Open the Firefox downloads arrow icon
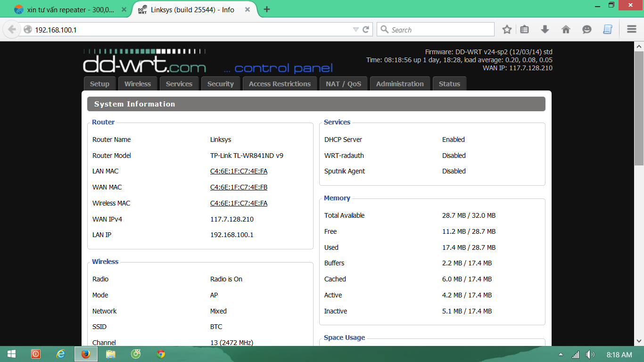The image size is (644, 362). pyautogui.click(x=545, y=30)
